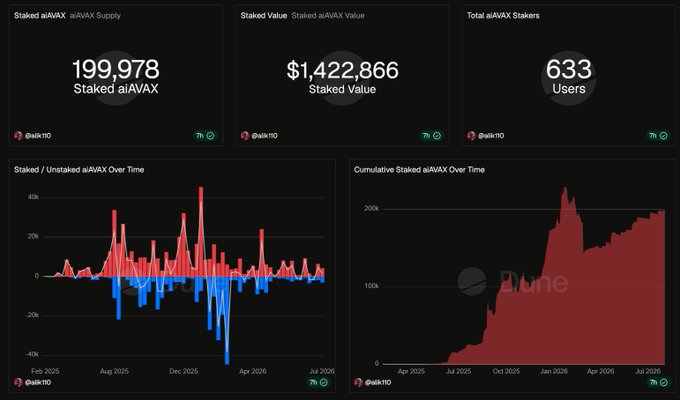Click the deepest blue unstaking bar
680x400 pixels.
[x=227, y=320]
